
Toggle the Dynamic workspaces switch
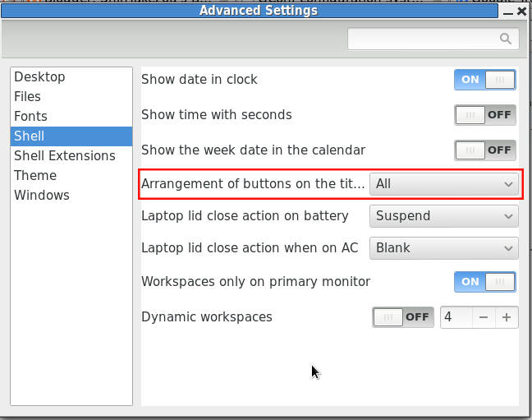(403, 317)
